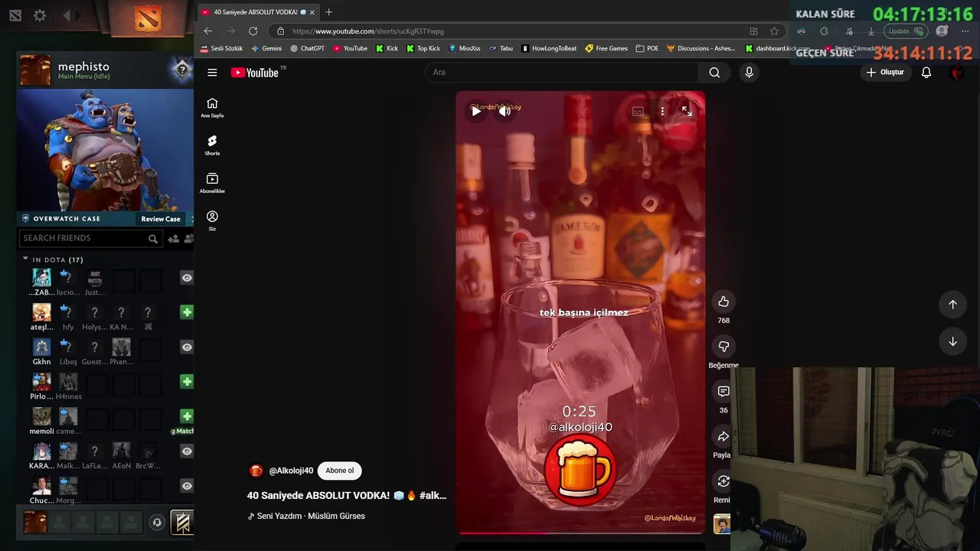Open ChatGPT bookmark
Screen dimensions: 980x551
tap(307, 48)
